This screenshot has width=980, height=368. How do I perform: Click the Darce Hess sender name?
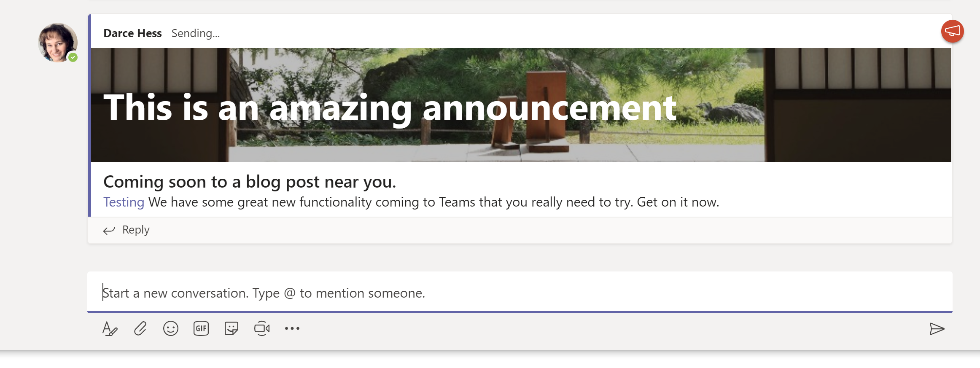132,33
